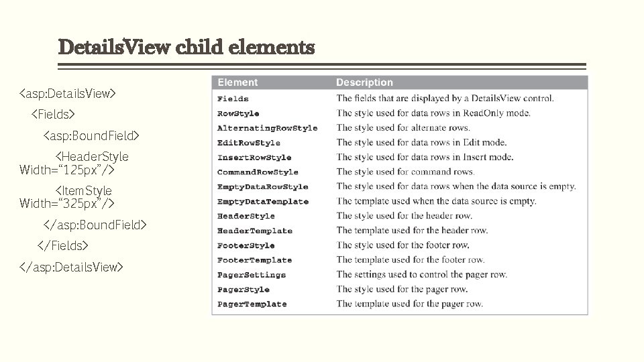Screen dimensions: 644x362
Task: Select the closing </Fields> tag
Action: [63, 245]
